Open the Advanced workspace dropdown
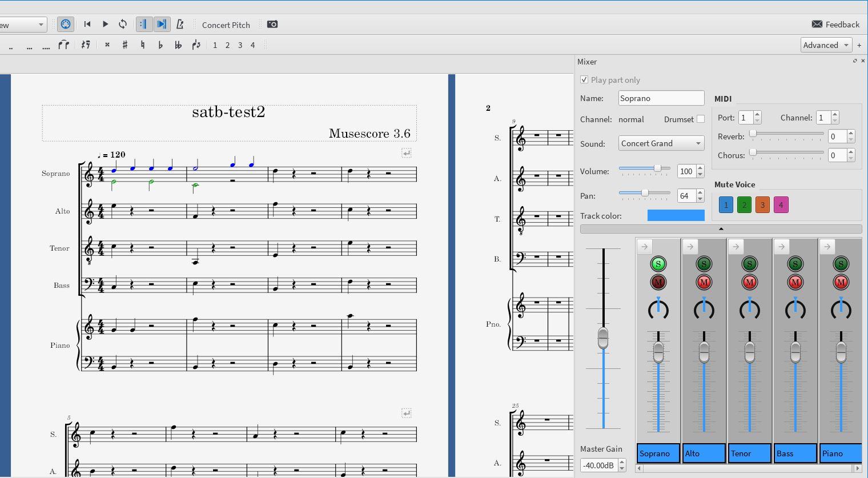 click(x=826, y=45)
